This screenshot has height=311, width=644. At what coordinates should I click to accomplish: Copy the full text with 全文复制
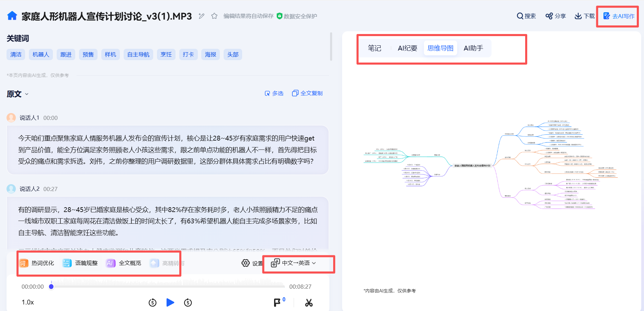tap(307, 93)
